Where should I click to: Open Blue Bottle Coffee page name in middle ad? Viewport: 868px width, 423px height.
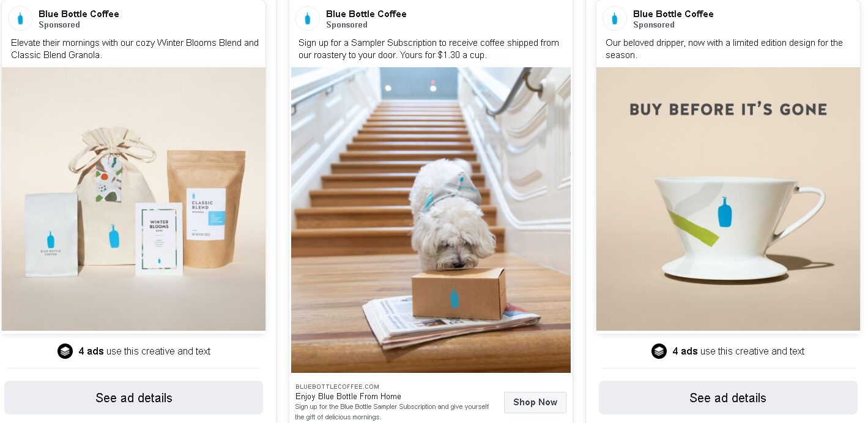(x=366, y=14)
